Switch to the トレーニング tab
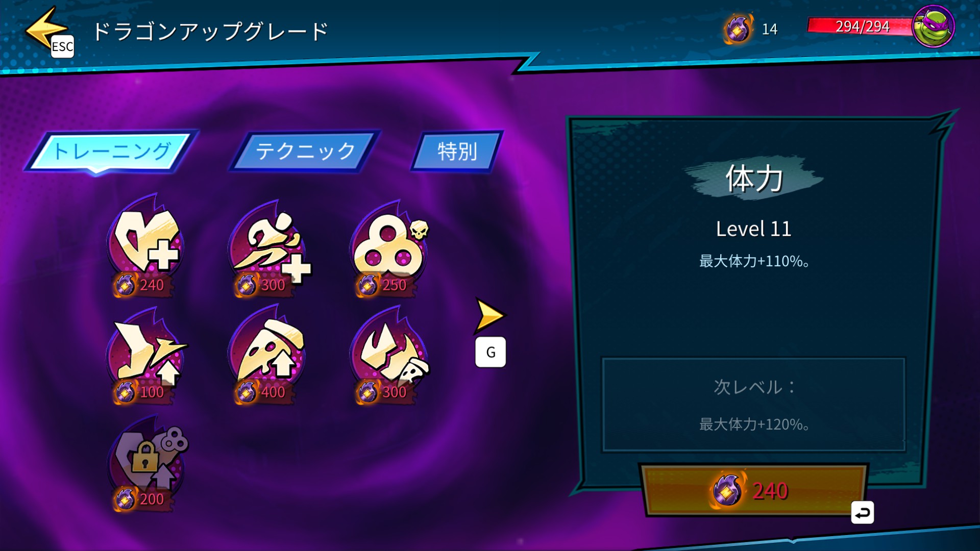 [111, 152]
